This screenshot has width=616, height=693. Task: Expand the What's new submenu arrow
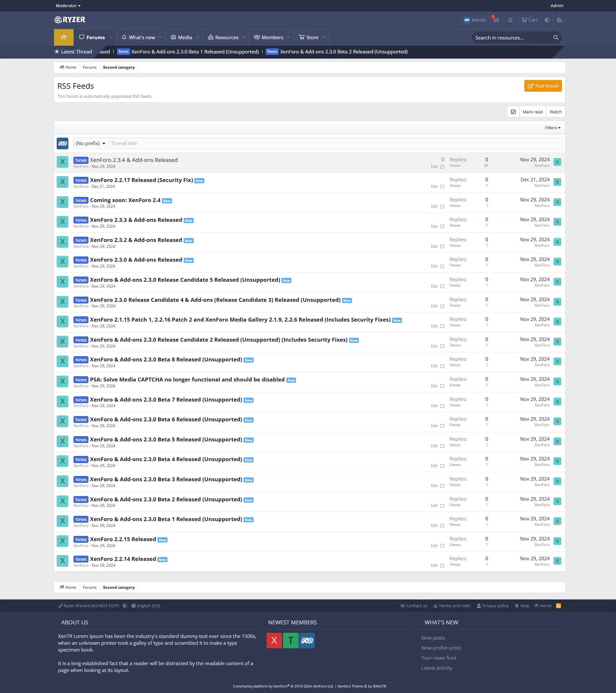(x=160, y=37)
